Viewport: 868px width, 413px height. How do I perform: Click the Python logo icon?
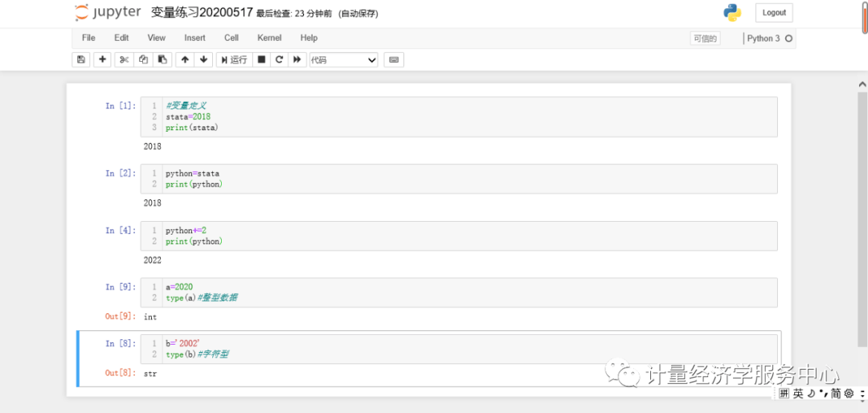pyautogui.click(x=732, y=13)
